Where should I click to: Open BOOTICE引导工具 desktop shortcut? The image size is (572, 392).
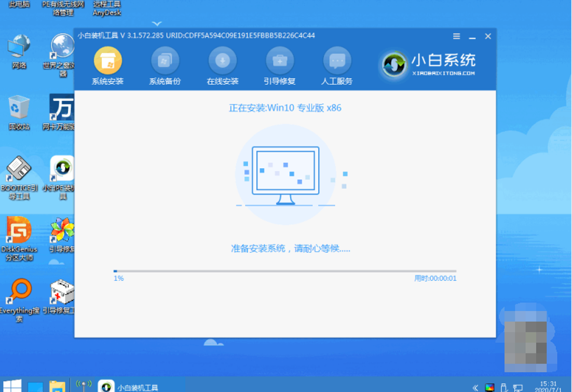(19, 174)
